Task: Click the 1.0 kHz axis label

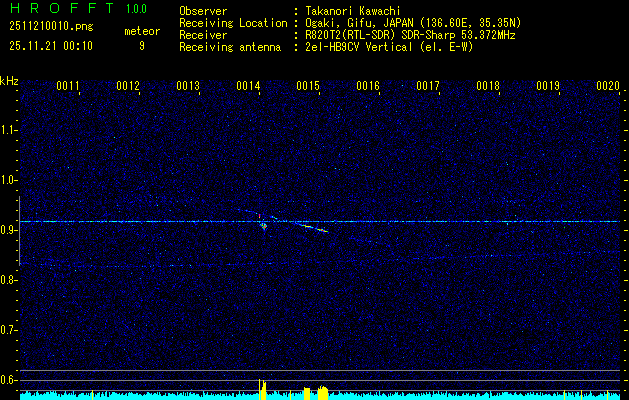Action: click(8, 180)
